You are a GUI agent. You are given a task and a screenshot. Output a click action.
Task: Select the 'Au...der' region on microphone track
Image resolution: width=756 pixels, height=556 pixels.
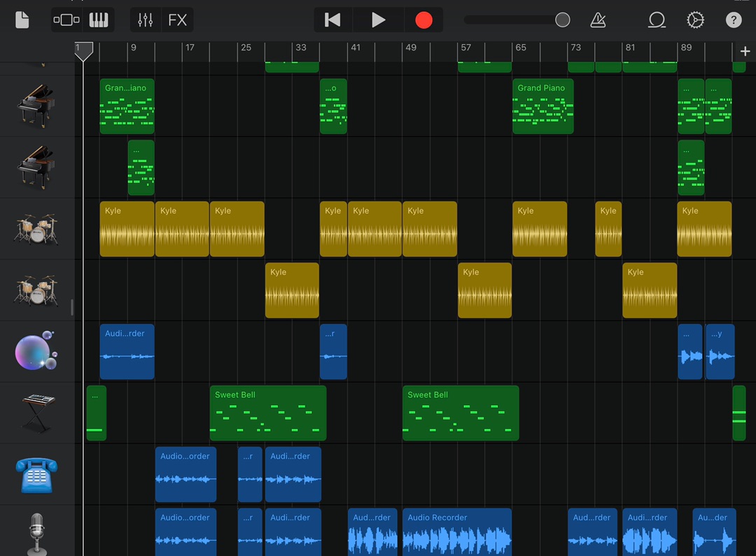coord(715,532)
